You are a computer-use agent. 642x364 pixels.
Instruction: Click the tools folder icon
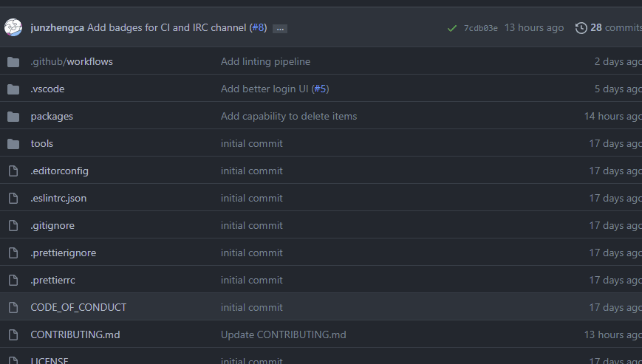click(x=13, y=144)
